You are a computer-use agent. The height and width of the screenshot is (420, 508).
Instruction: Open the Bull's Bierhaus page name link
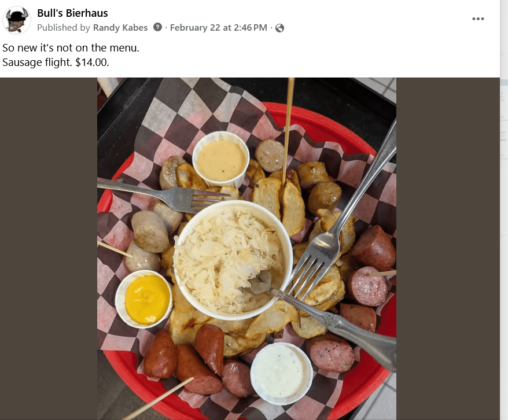pyautogui.click(x=72, y=13)
